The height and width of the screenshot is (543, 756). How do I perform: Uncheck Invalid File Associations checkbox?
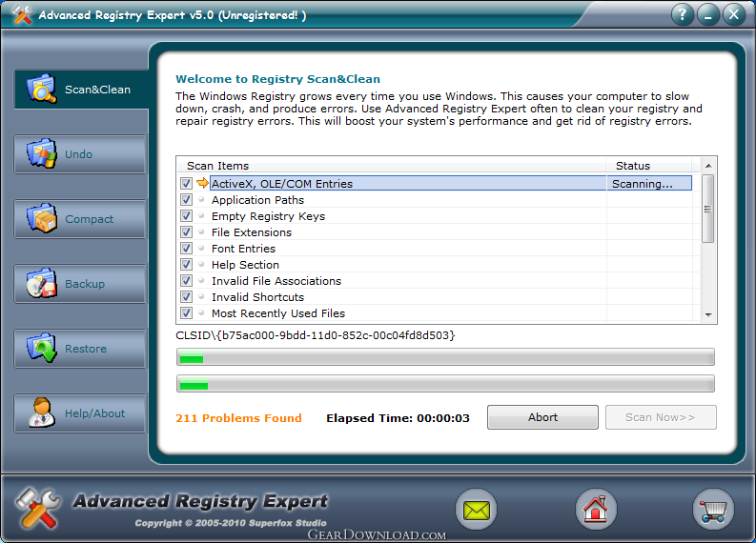(x=186, y=280)
